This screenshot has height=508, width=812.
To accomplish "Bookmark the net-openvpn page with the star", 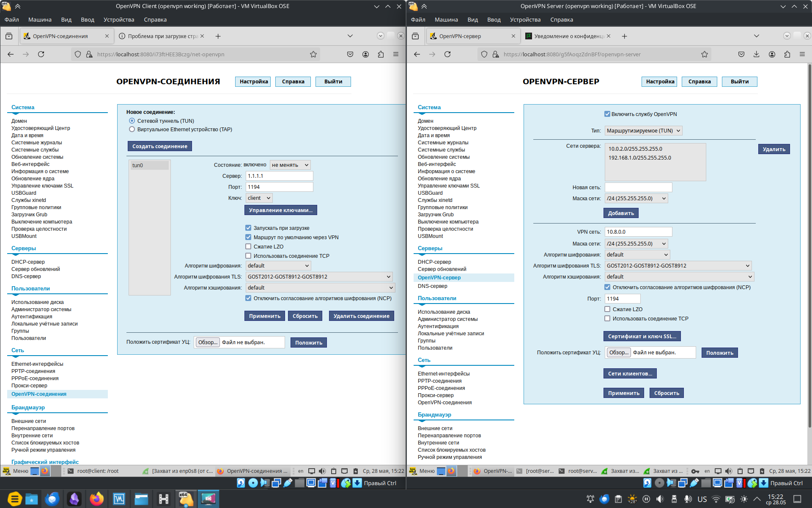I will [x=313, y=54].
